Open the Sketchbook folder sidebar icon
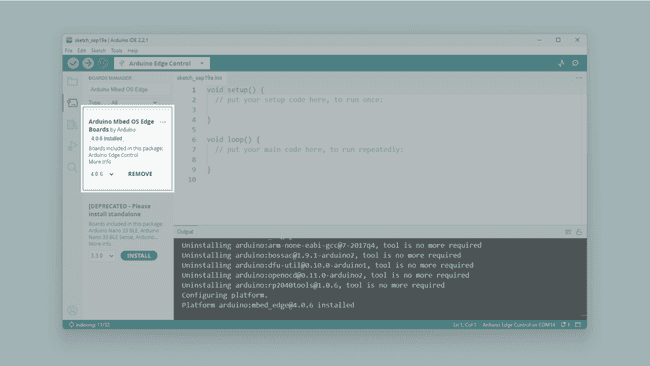 (x=73, y=81)
